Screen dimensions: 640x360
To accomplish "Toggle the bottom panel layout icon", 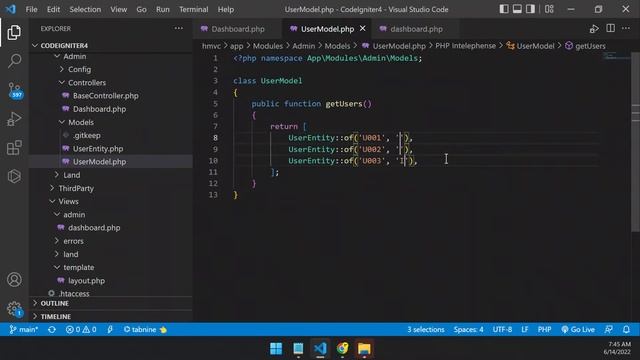I will pos(517,9).
